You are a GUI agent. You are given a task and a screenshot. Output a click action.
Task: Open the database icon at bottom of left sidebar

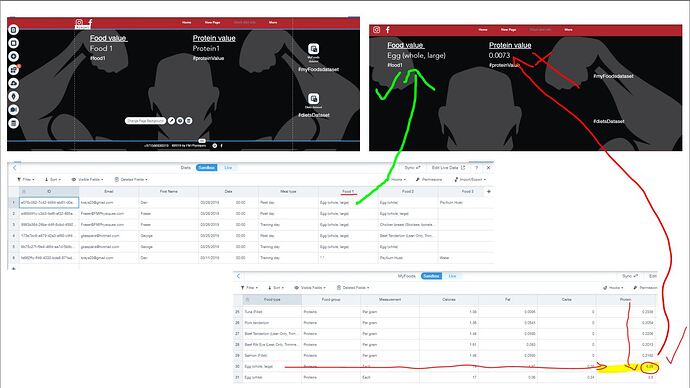click(14, 123)
